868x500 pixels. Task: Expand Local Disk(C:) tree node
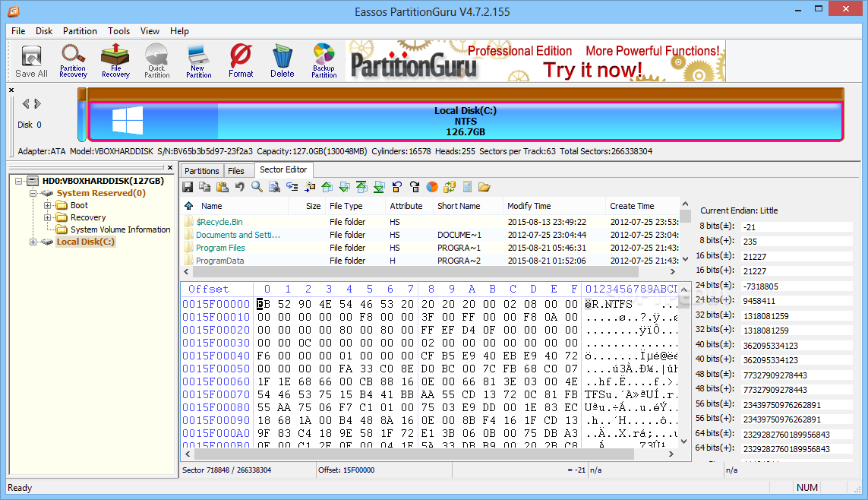tap(33, 242)
